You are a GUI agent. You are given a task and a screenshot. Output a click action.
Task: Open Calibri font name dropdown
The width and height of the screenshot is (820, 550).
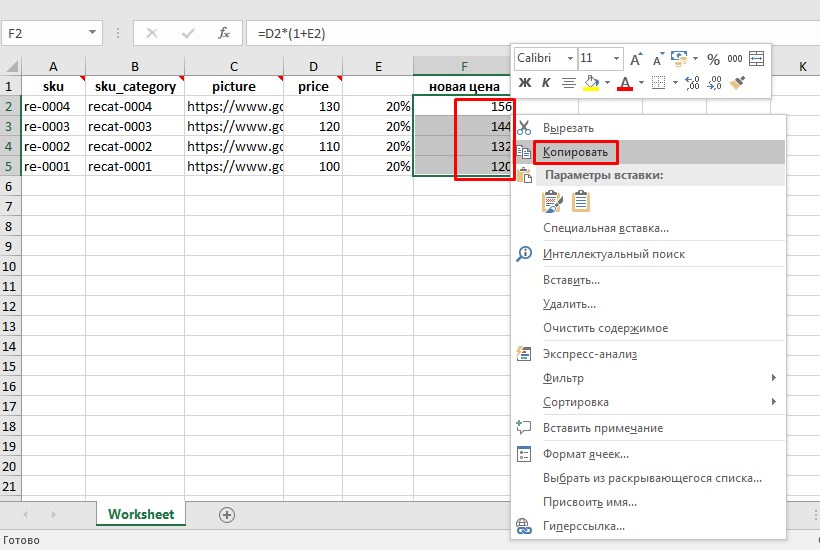tap(571, 59)
